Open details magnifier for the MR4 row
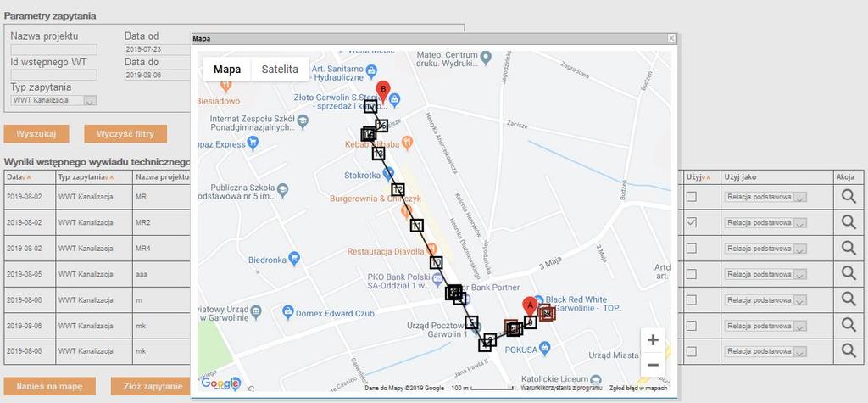 [849, 248]
